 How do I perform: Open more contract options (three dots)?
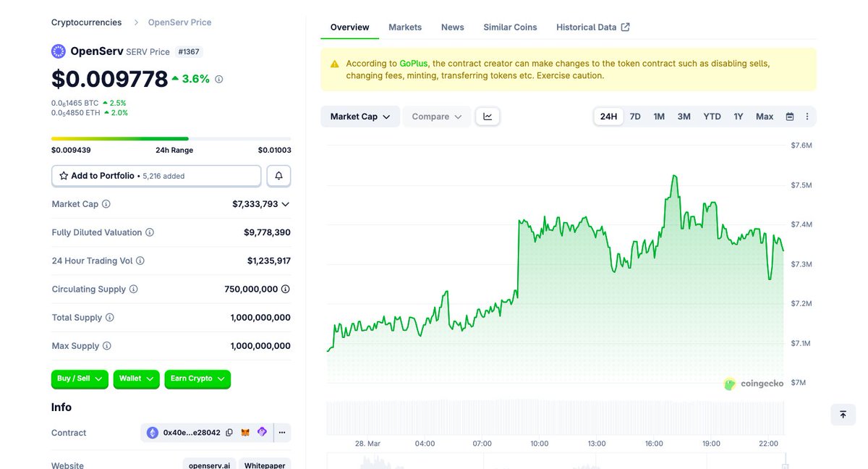coord(282,433)
